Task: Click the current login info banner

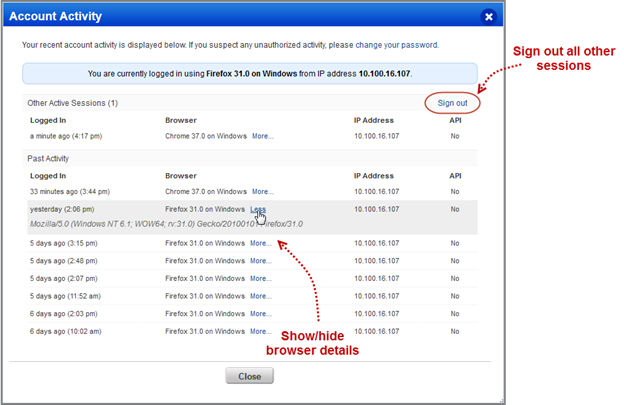Action: tap(250, 74)
